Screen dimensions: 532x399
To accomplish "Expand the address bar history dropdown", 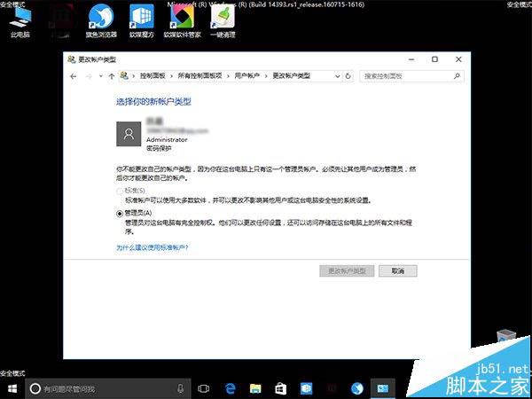I will pos(337,76).
